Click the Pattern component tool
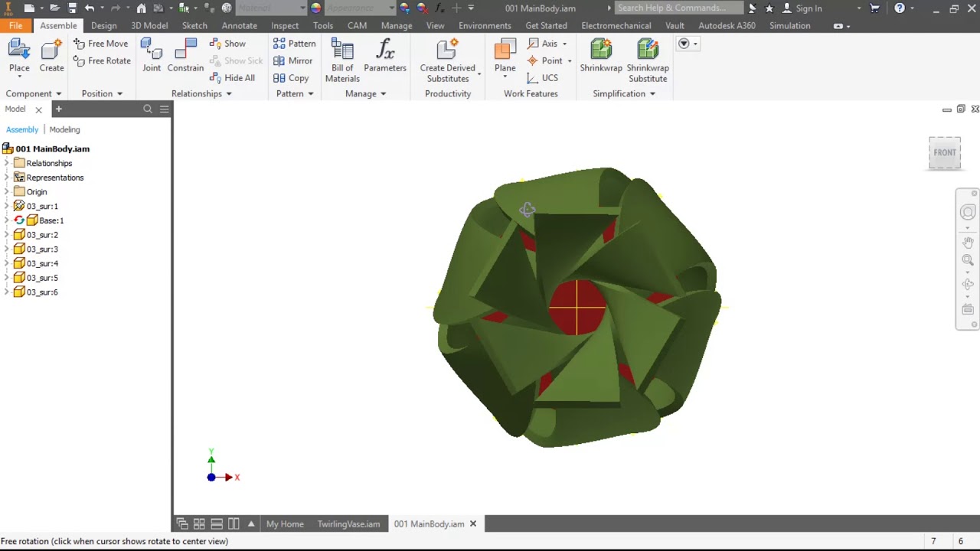 click(x=295, y=44)
